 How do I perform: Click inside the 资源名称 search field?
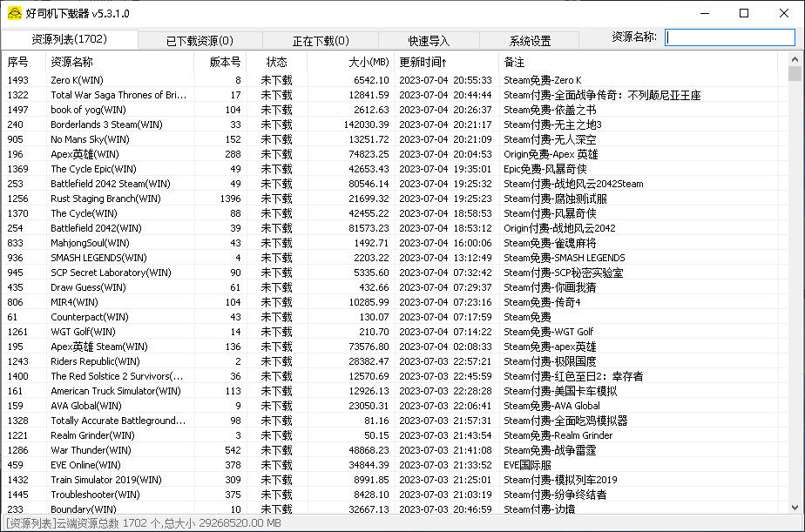click(x=730, y=37)
